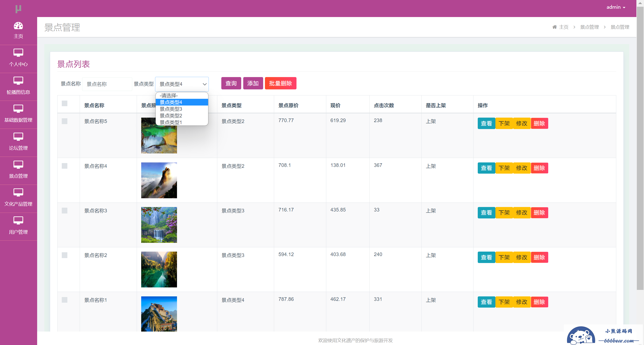This screenshot has width=644, height=345.
Task: Click 删除 for 景点名称3
Action: [x=539, y=213]
